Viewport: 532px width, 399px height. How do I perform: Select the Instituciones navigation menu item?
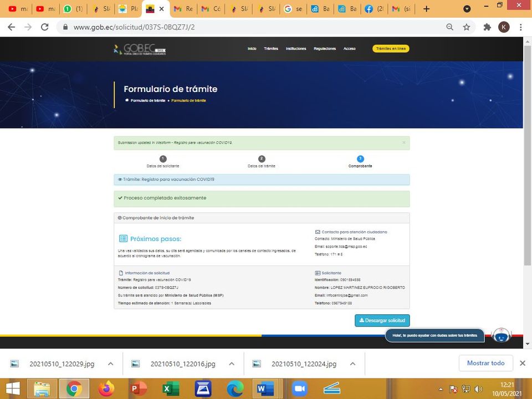pos(296,49)
